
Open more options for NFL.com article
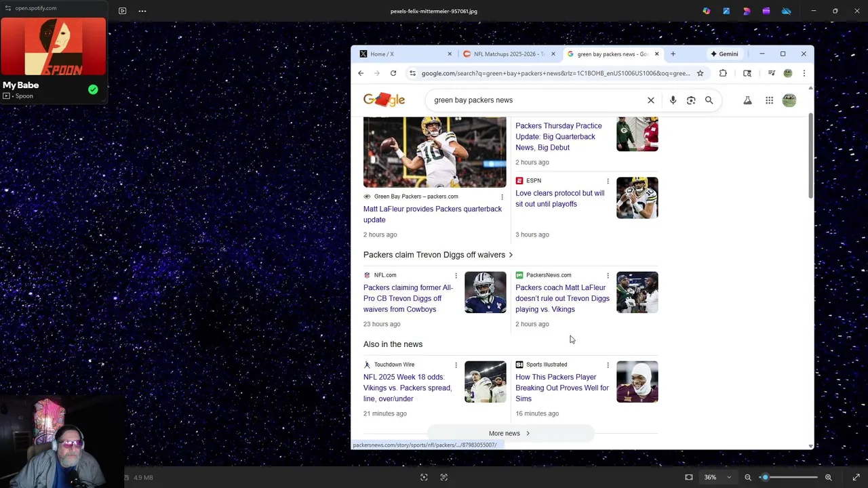456,275
